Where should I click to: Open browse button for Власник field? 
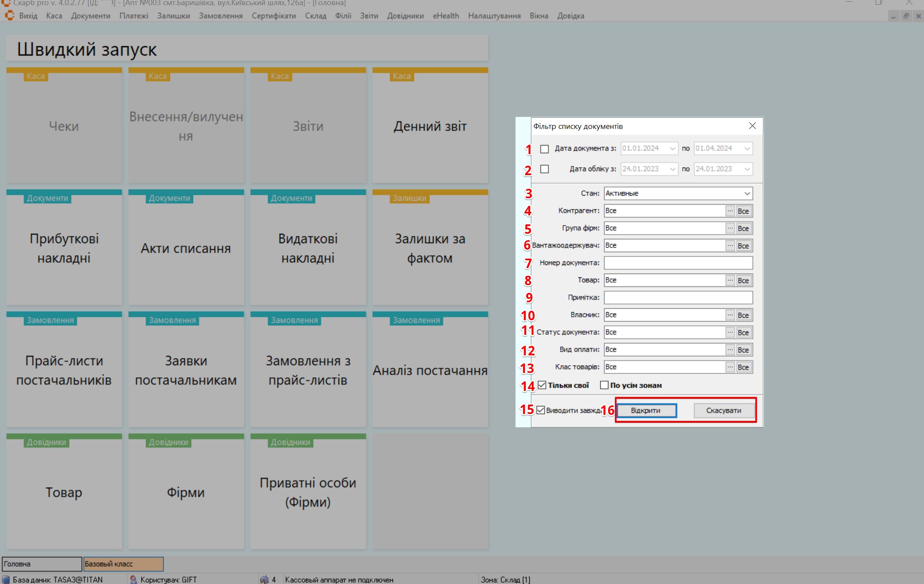730,315
